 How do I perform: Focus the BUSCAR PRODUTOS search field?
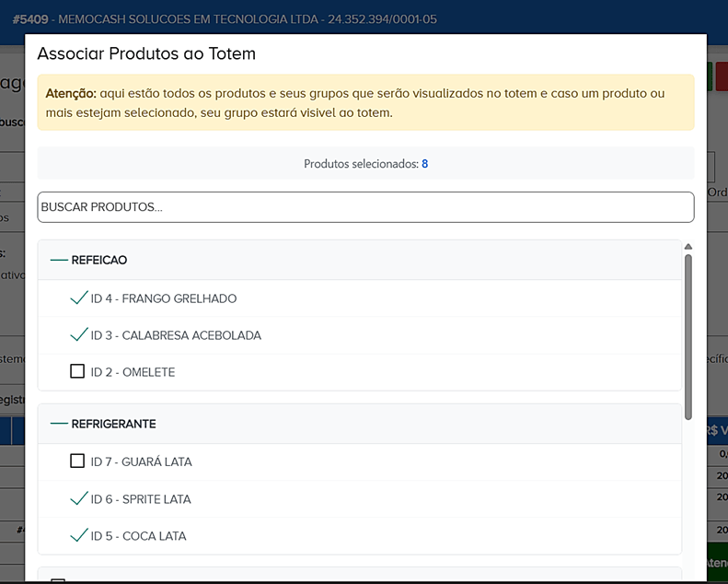click(365, 207)
